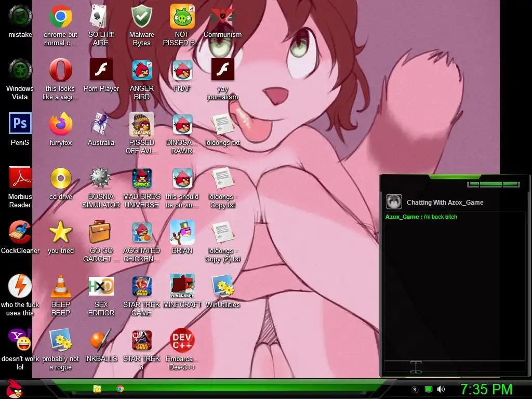Open the Chrome icon in the taskbar
532x399 pixels.
[120, 389]
